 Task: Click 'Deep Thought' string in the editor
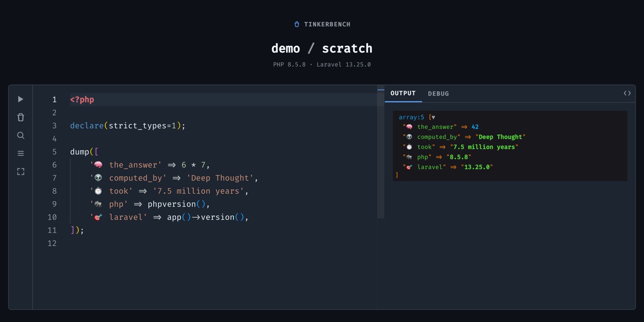pos(220,178)
